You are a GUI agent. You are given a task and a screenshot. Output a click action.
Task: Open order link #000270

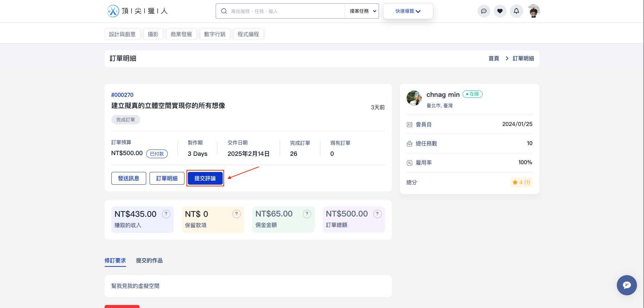point(122,95)
